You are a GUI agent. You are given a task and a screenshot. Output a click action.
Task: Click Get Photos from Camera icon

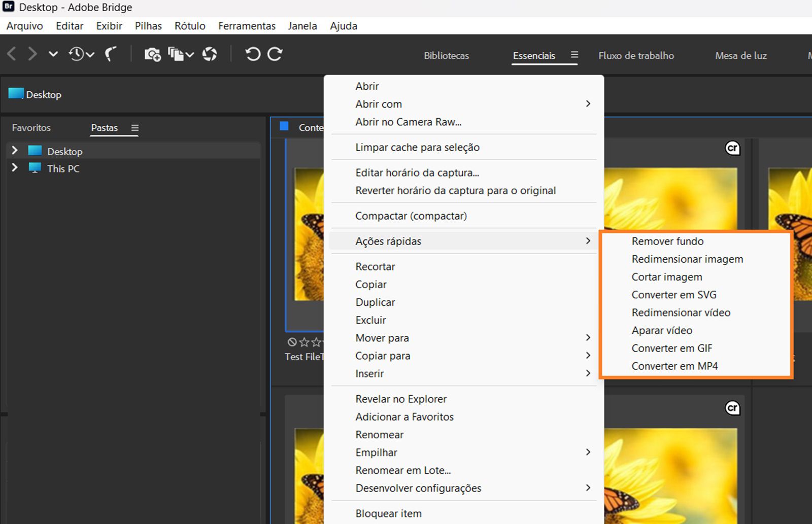click(152, 54)
